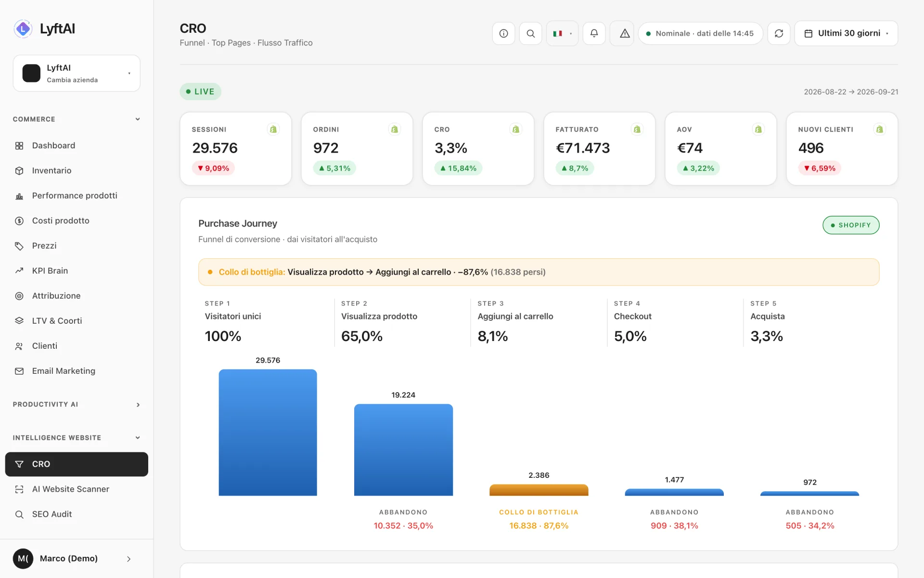Click the orange Aggiungi al carrello bar
924x578 pixels.
pyautogui.click(x=539, y=490)
